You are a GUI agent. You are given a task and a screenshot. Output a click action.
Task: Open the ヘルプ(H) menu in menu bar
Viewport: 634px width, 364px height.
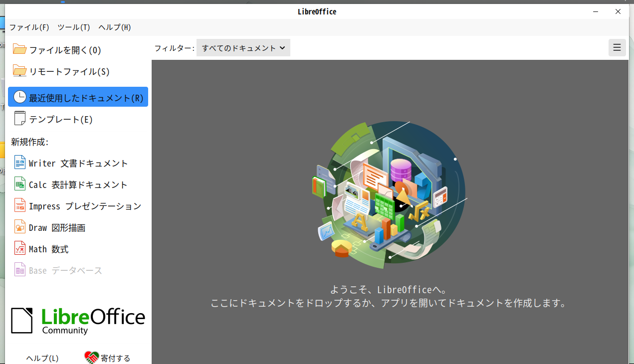115,27
